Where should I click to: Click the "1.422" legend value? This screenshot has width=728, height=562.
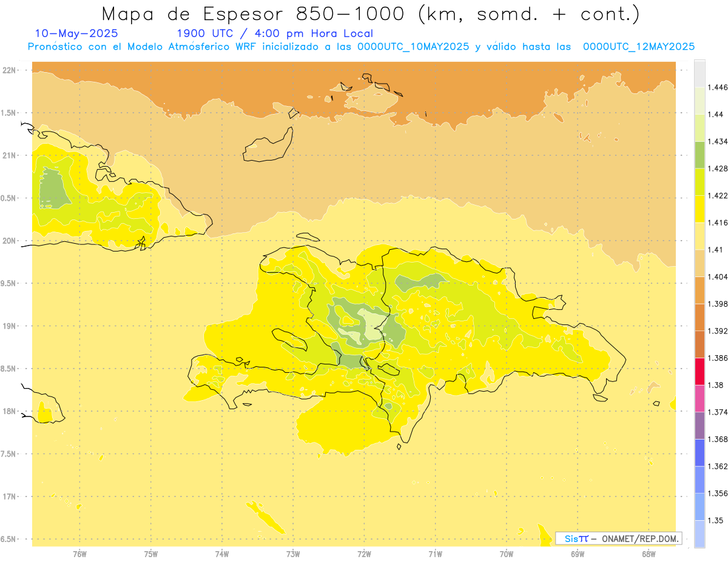tap(718, 196)
